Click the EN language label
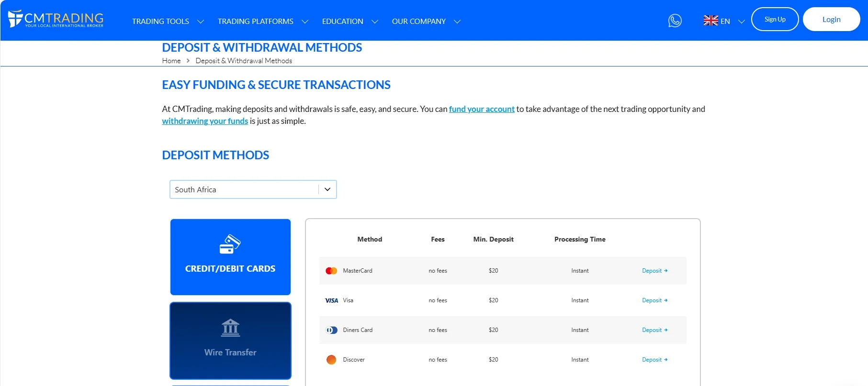 click(x=725, y=22)
